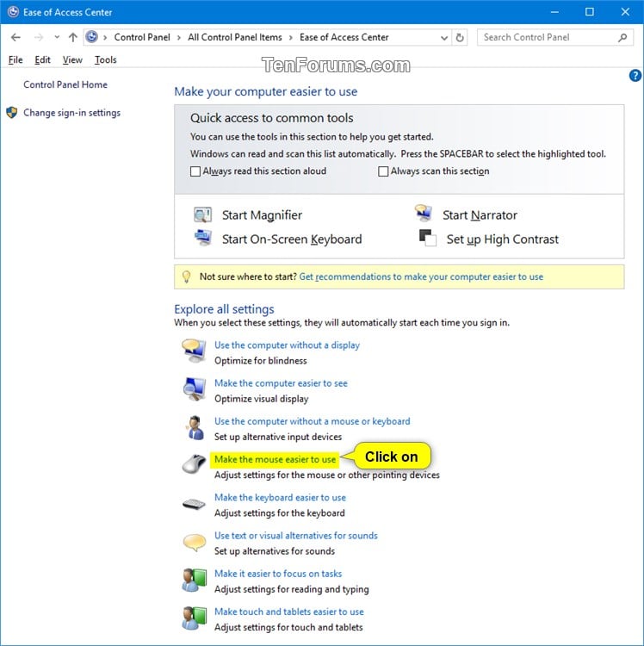
Task: Click the lightbulb tip icon
Action: (x=186, y=276)
